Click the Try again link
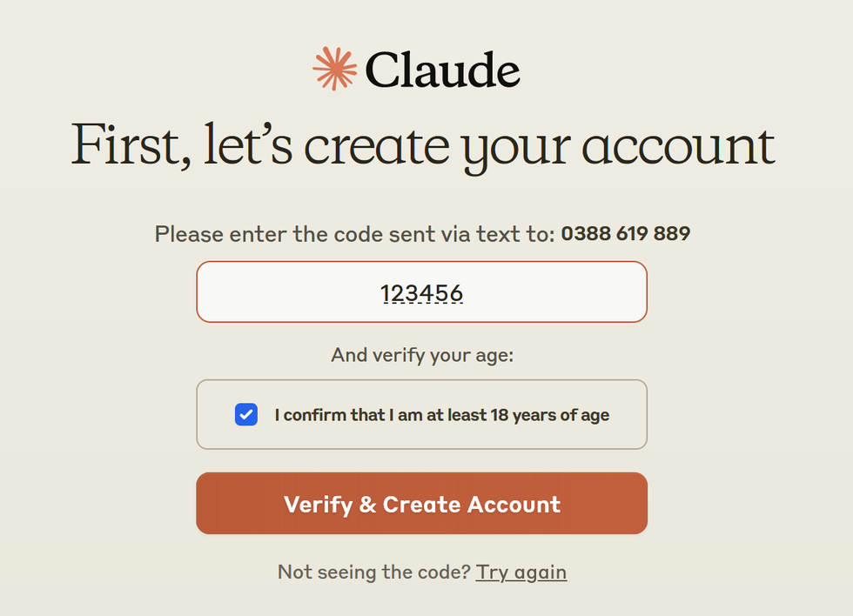The height and width of the screenshot is (616, 853). click(x=521, y=572)
